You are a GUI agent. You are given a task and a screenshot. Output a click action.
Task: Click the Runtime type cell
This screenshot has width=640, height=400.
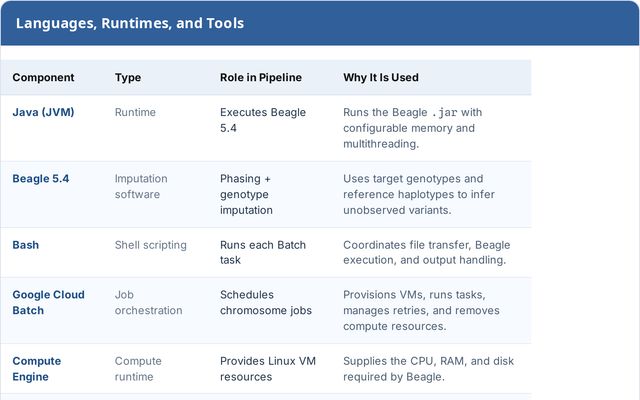[135, 112]
